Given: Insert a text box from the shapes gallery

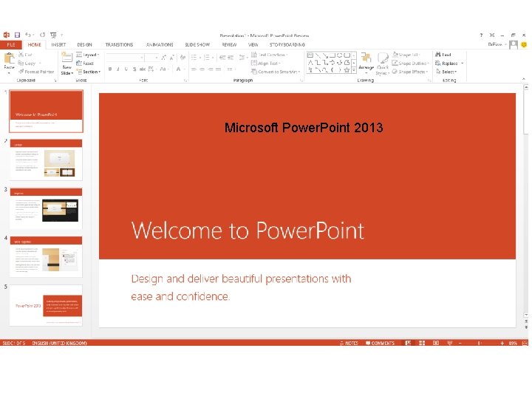Looking at the screenshot, I should [x=310, y=55].
